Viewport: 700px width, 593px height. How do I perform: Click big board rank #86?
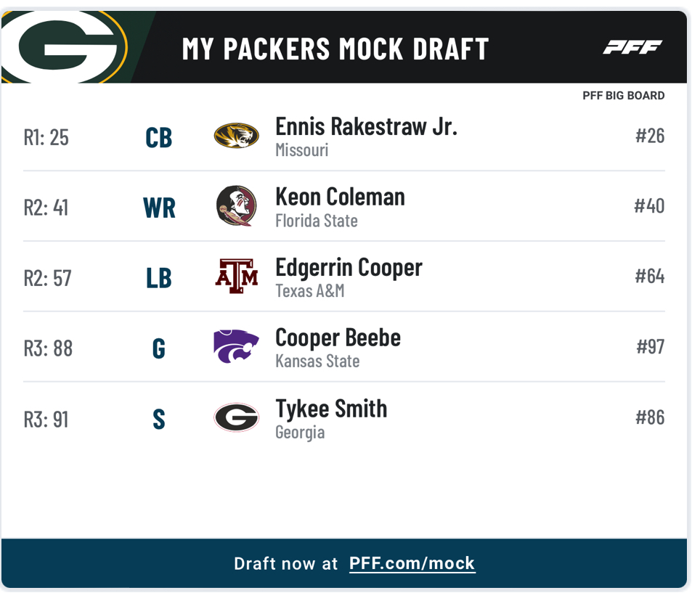650,417
